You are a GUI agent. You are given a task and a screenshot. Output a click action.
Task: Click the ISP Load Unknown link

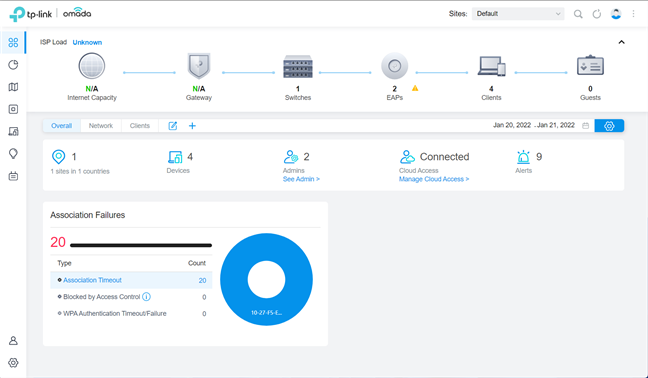coord(87,43)
